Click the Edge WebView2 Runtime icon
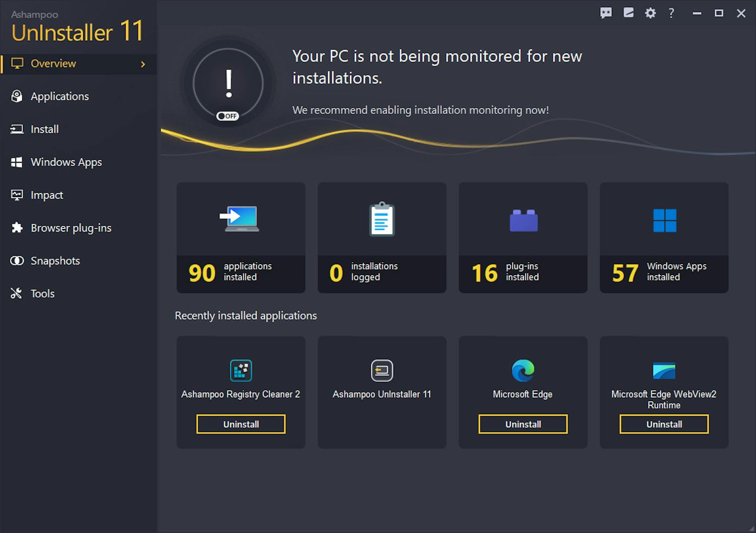The width and height of the screenshot is (756, 533). point(664,371)
